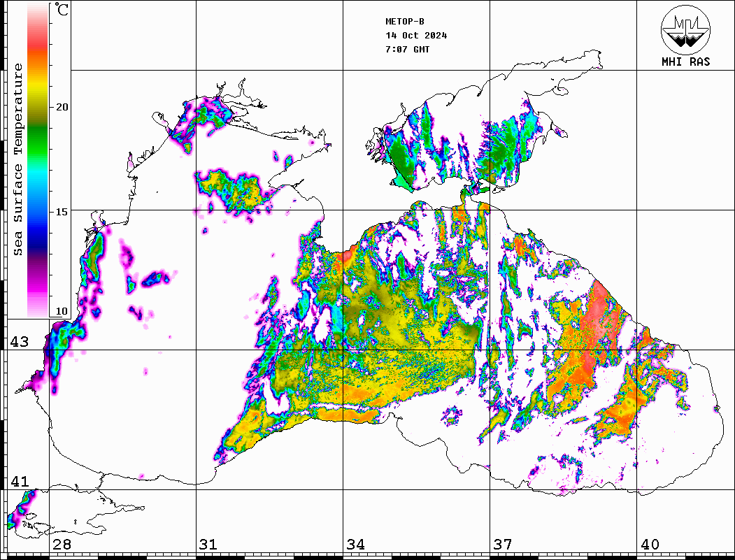This screenshot has width=735, height=560.
Task: Click the MHI RAS label text
Action: [685, 62]
